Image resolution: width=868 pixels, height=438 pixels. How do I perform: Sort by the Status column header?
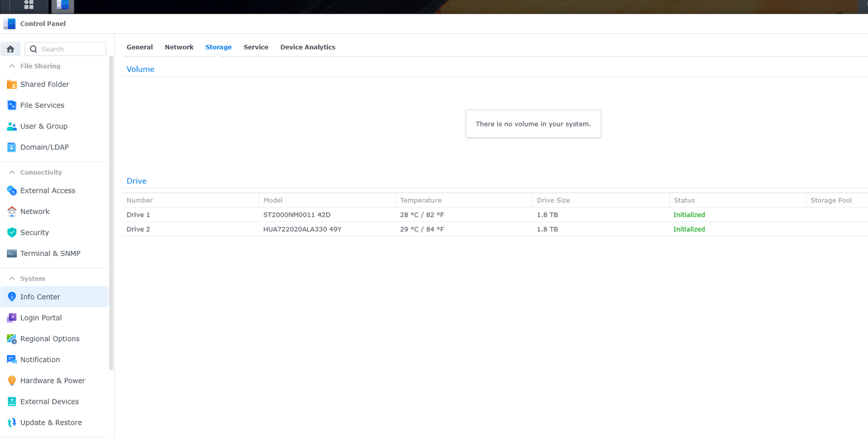pos(738,200)
